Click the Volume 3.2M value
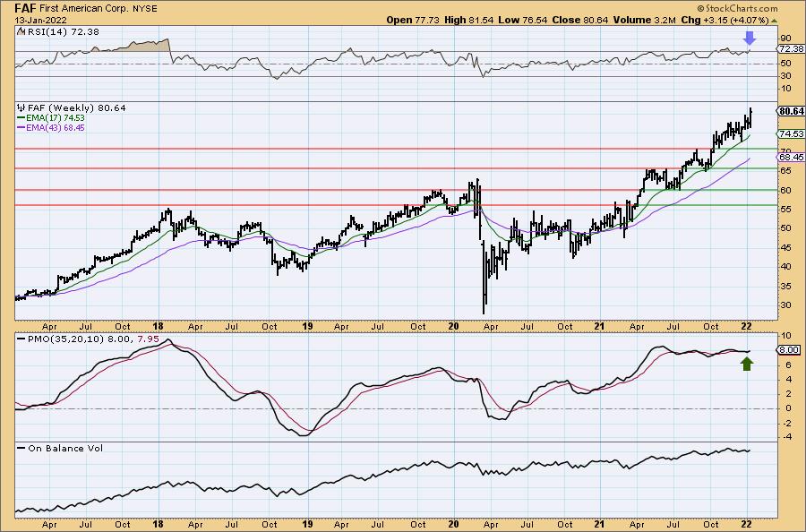This screenshot has height=532, width=806. click(x=644, y=20)
